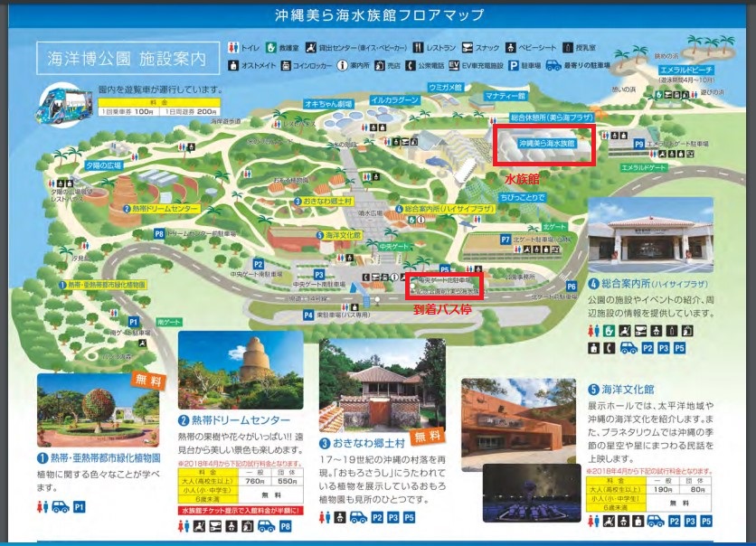Click the EV車充電施設 charging legend icon
The height and width of the screenshot is (546, 756).
point(454,65)
